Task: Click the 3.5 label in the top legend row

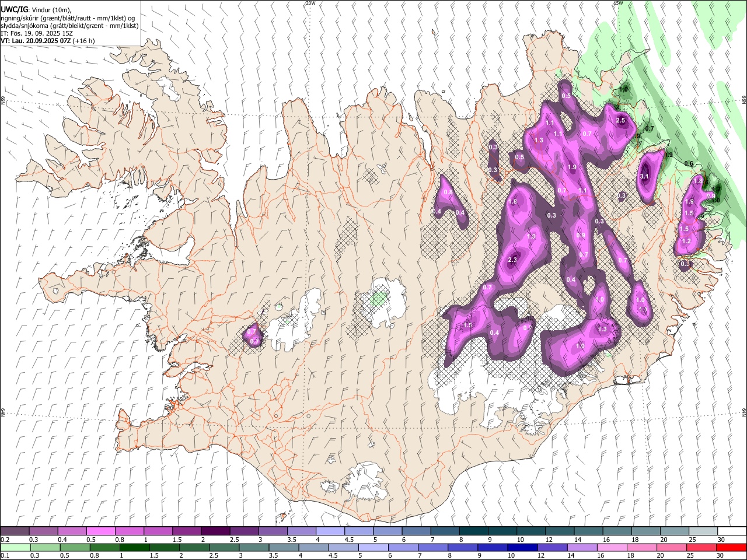Action: (x=292, y=540)
